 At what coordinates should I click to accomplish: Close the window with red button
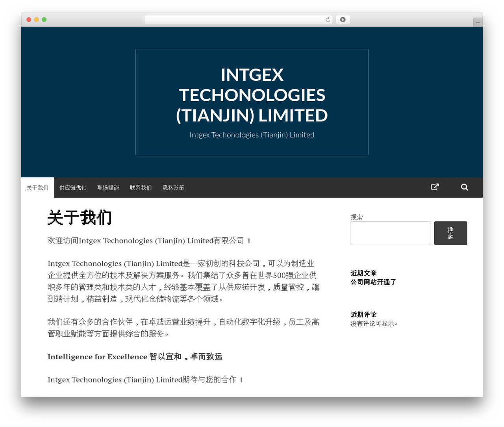pos(29,20)
